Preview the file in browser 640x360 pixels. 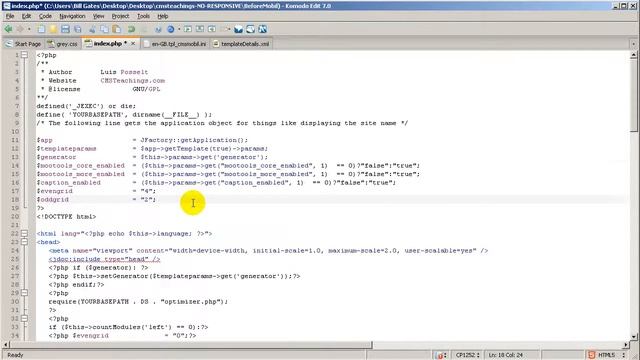pos(171,29)
